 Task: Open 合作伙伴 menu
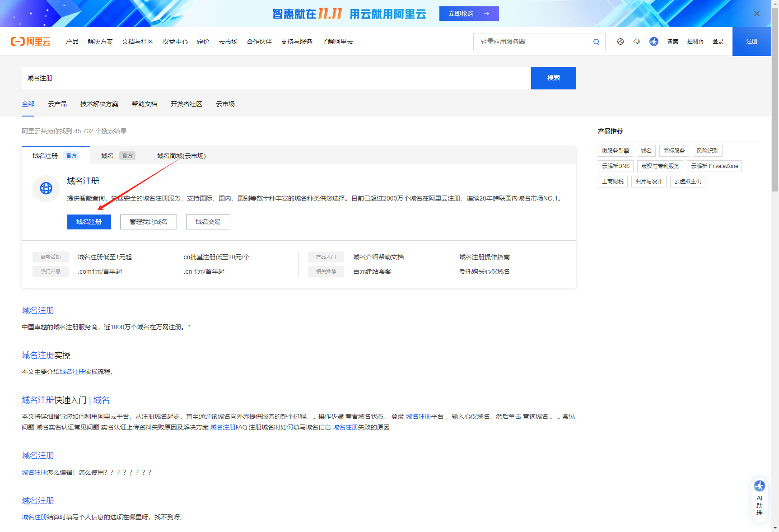click(x=259, y=42)
